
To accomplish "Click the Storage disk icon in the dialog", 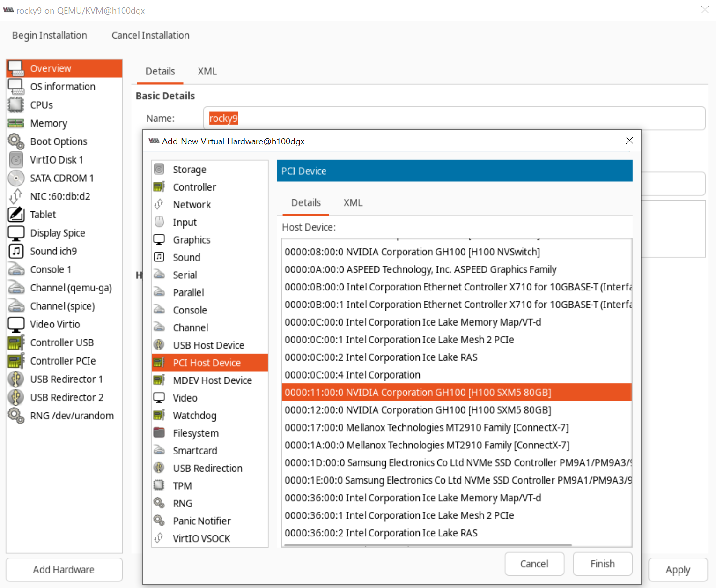I will (159, 169).
